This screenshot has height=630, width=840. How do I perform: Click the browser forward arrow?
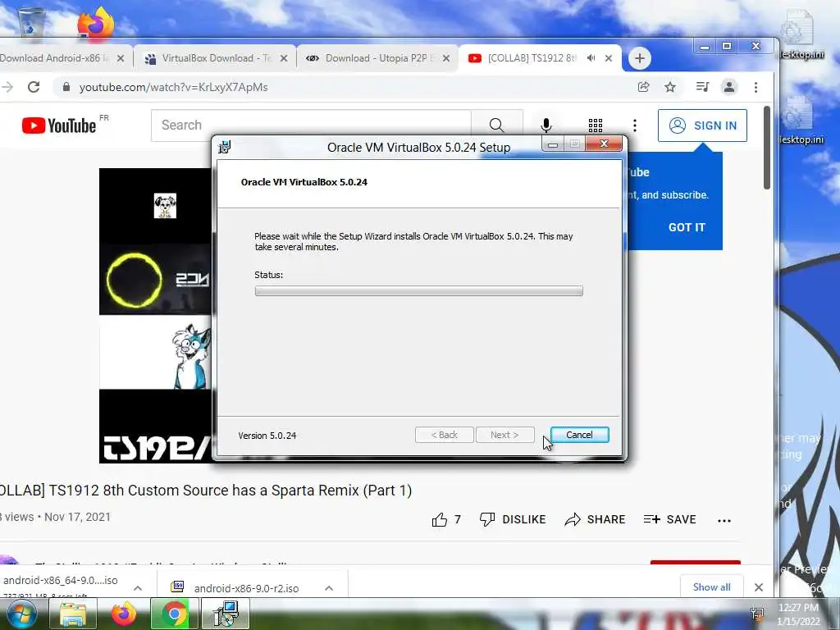(7, 87)
